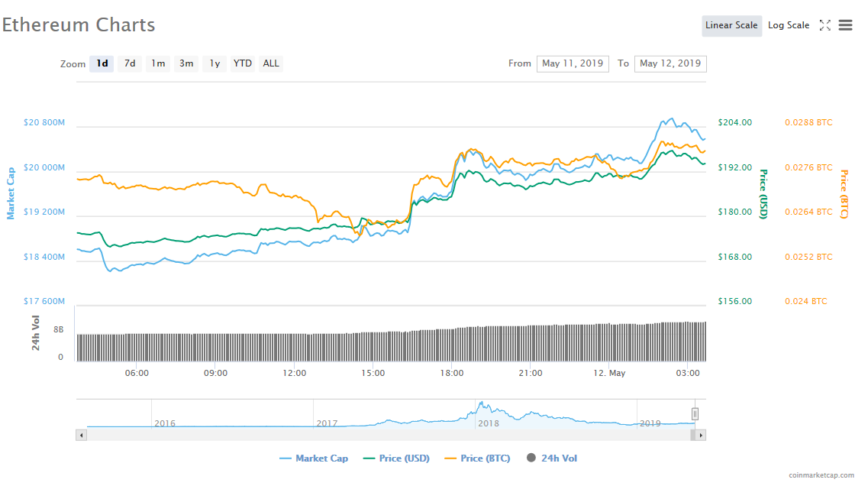Screen dimensions: 868x486
Task: Select the 1d zoom range
Action: coord(102,63)
